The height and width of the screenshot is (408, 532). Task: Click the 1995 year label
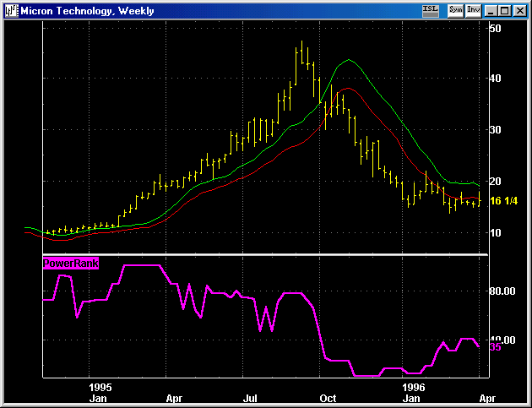pos(100,387)
